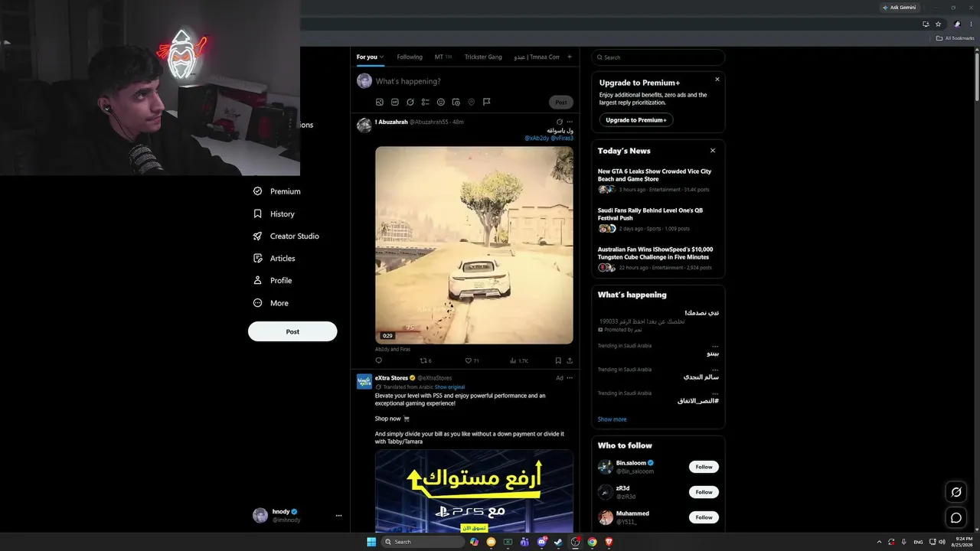
Task: Open the floating messages chat button
Action: 955,517
